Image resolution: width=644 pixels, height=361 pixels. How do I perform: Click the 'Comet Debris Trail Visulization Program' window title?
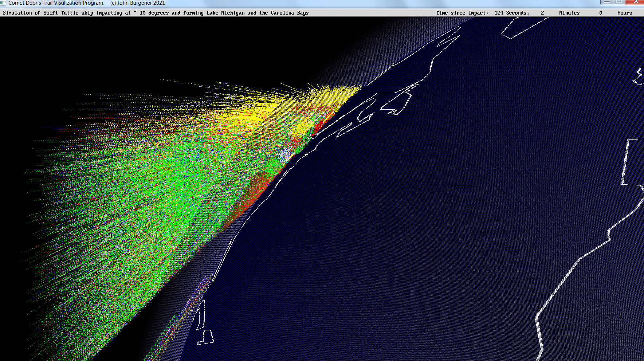coord(56,3)
